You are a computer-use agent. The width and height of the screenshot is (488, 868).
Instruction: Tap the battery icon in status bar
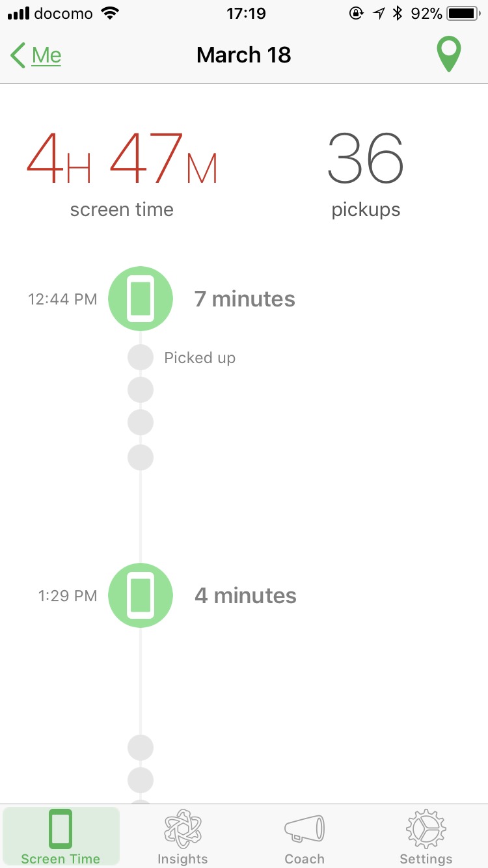(x=463, y=13)
